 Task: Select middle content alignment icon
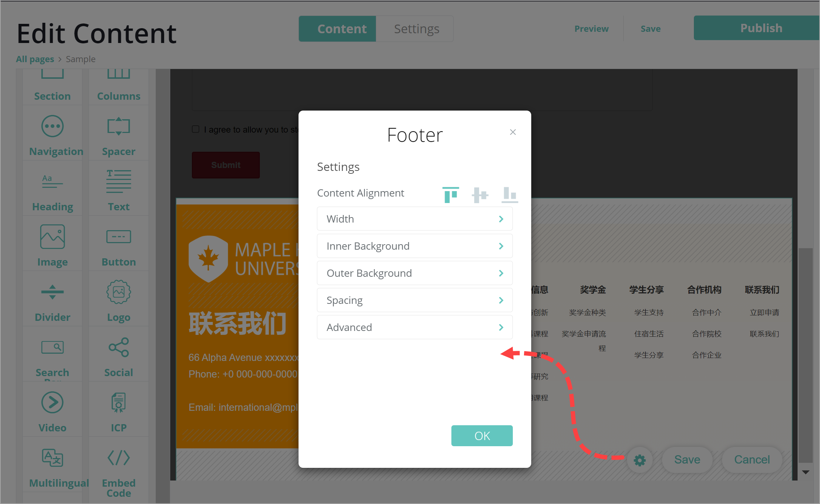click(480, 195)
